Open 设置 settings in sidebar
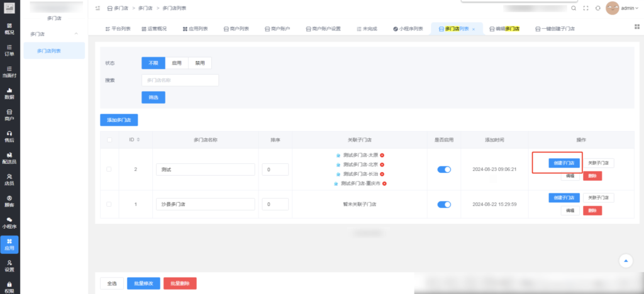The width and height of the screenshot is (644, 294). pos(9,266)
